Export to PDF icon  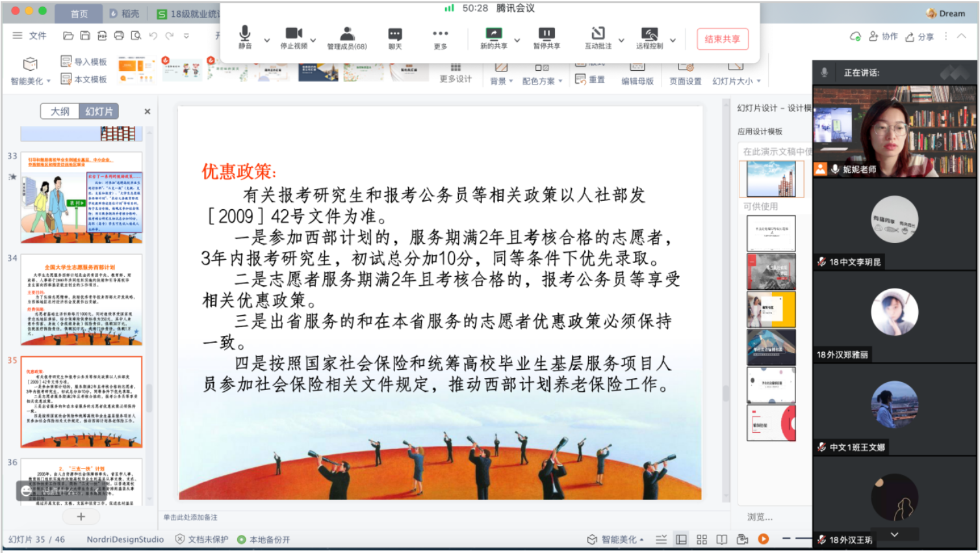tap(102, 36)
